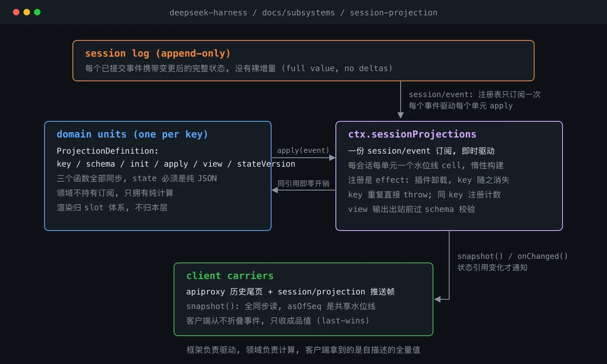Click the footer caption starting "框架负责驱动"

(x=303, y=350)
